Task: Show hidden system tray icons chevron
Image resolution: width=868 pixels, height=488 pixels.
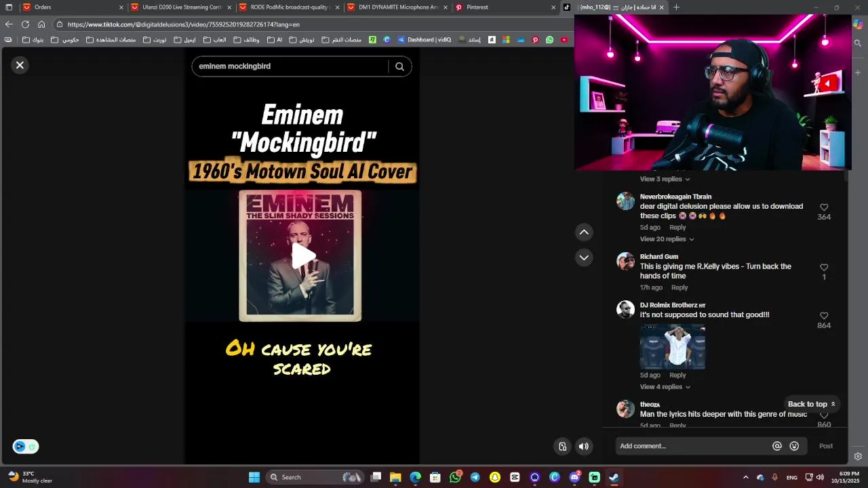Action: coord(746,477)
